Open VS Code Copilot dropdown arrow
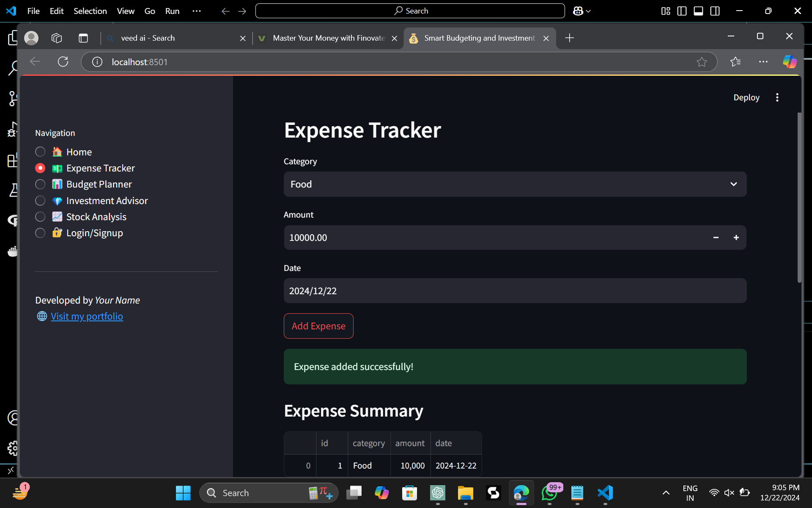812x508 pixels. coord(588,11)
